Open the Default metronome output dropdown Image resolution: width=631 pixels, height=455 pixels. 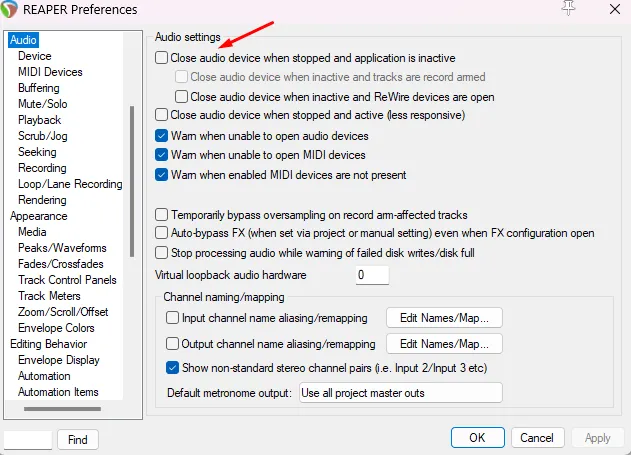[x=401, y=393]
